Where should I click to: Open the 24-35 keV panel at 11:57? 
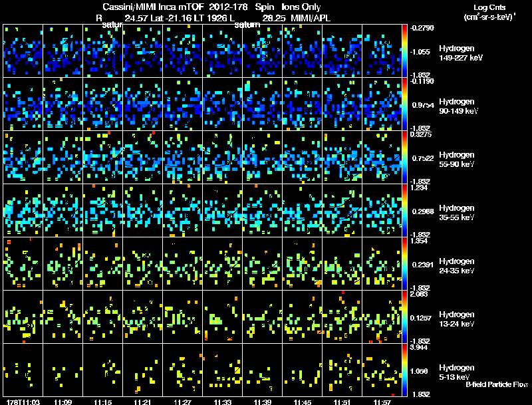coord(382,264)
